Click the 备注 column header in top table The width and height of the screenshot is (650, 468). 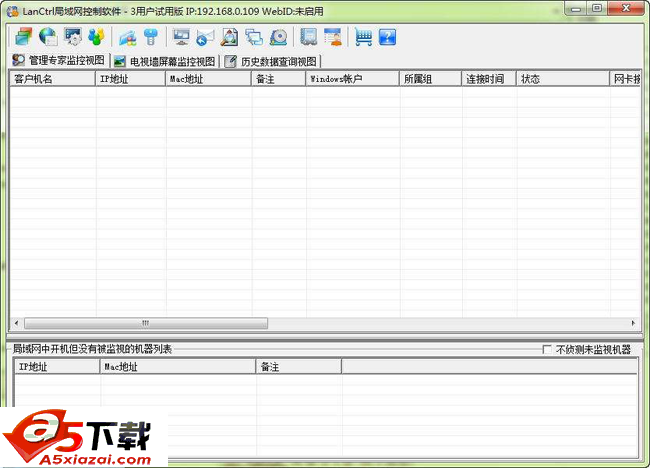click(279, 79)
